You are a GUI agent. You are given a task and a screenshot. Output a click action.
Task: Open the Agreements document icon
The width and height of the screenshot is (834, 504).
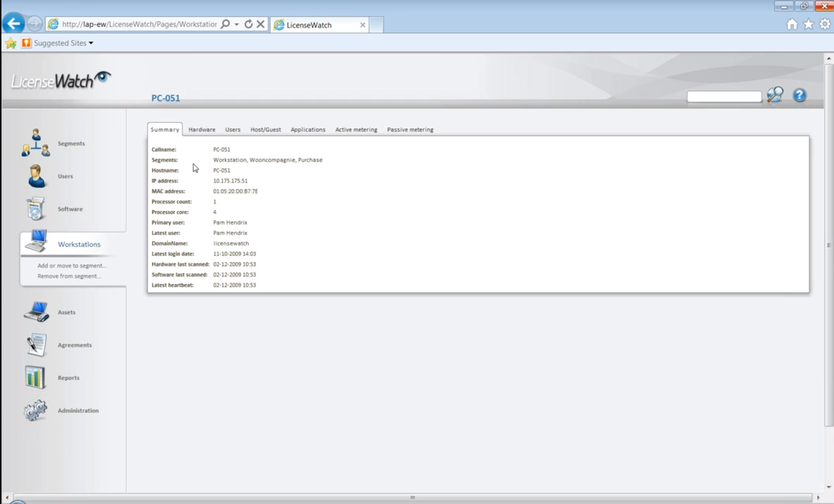pos(36,345)
